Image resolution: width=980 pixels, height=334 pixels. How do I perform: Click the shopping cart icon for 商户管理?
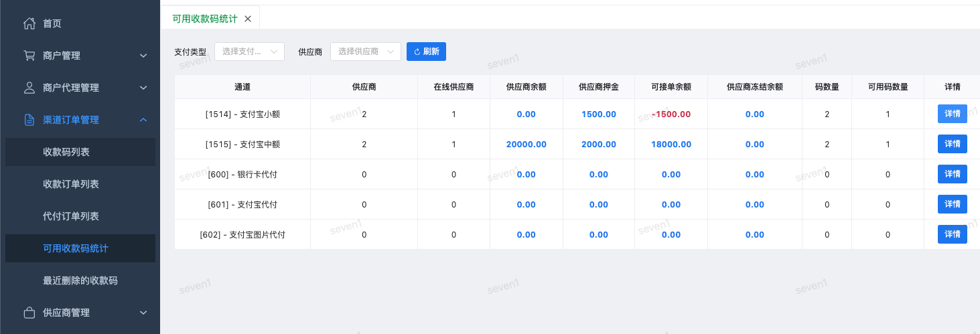(x=29, y=56)
